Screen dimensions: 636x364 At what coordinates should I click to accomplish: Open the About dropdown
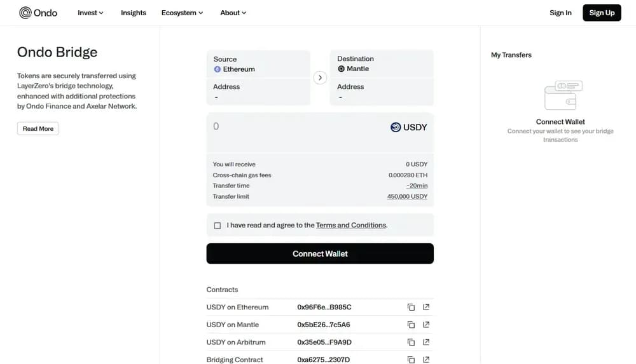[x=233, y=13]
